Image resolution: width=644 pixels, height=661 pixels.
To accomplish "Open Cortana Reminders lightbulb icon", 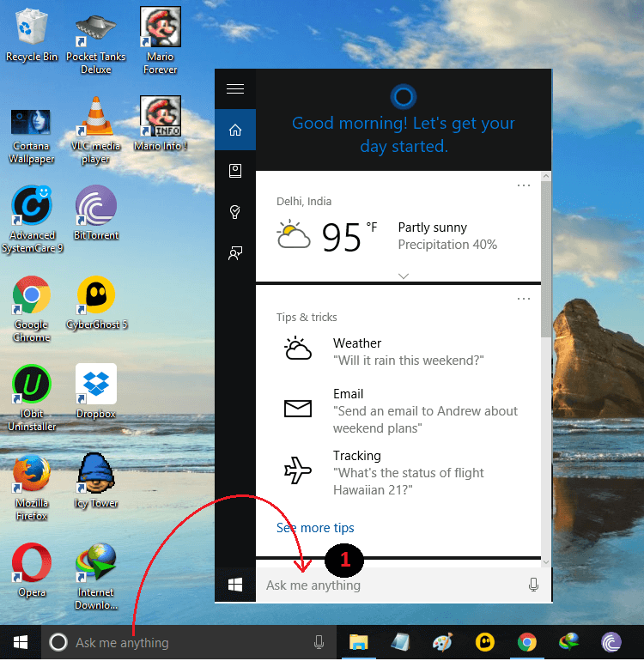I will [x=235, y=212].
